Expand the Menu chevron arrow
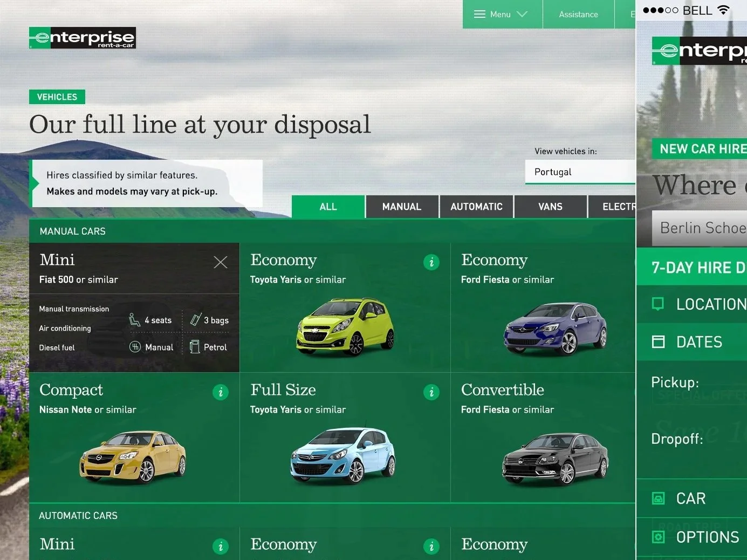Image resolution: width=747 pixels, height=560 pixels. point(522,15)
